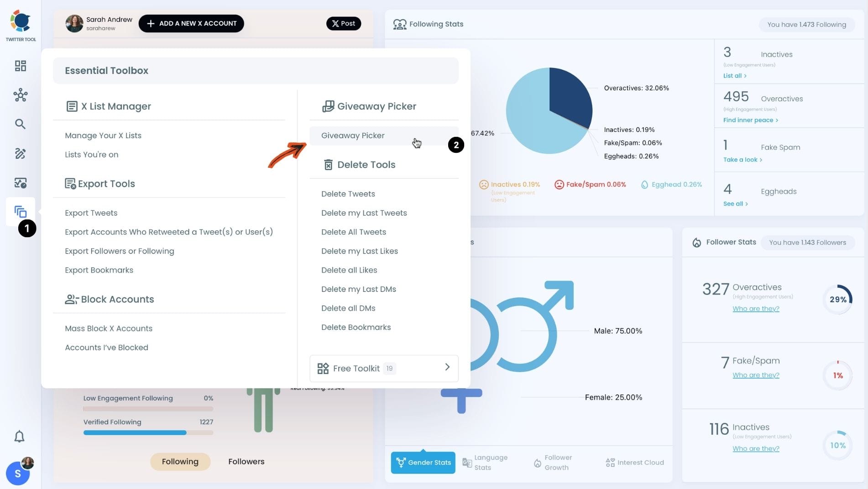Click the Fake/Spam angry face icon

click(x=559, y=185)
